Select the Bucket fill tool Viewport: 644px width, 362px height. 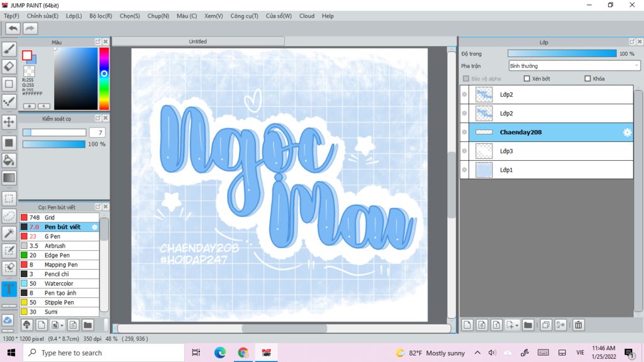tap(9, 160)
